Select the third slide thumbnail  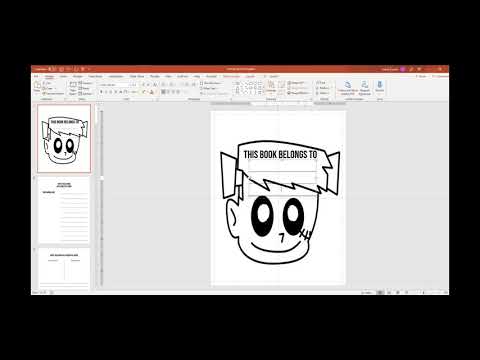64,268
